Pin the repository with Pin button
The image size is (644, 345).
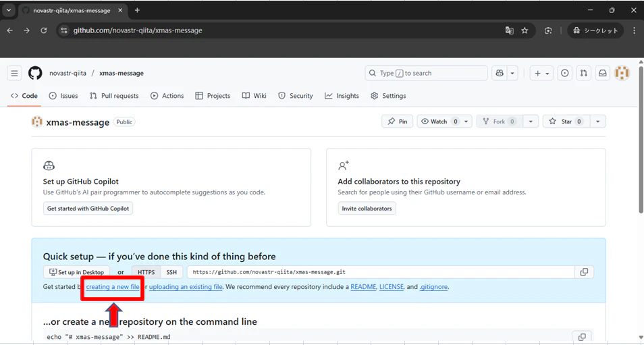(397, 122)
